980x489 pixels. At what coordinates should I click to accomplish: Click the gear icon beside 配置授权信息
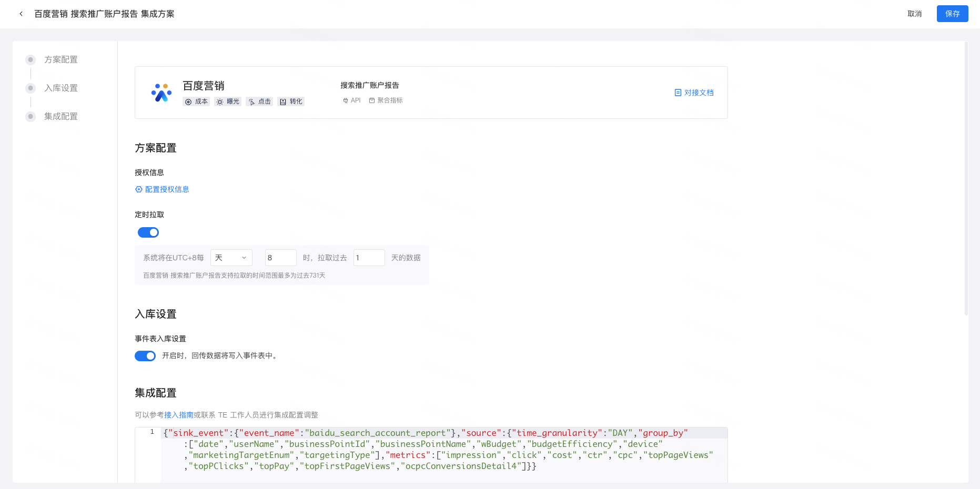[139, 189]
